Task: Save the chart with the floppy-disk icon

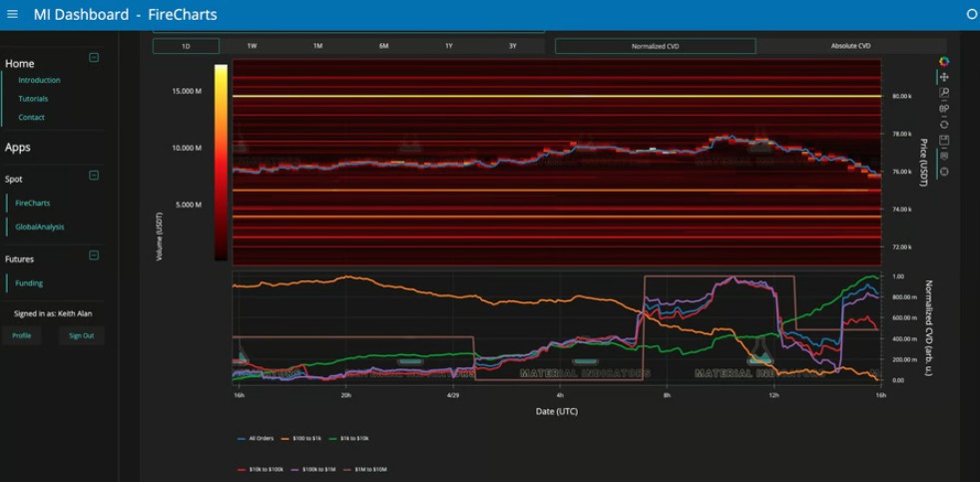Action: point(944,140)
